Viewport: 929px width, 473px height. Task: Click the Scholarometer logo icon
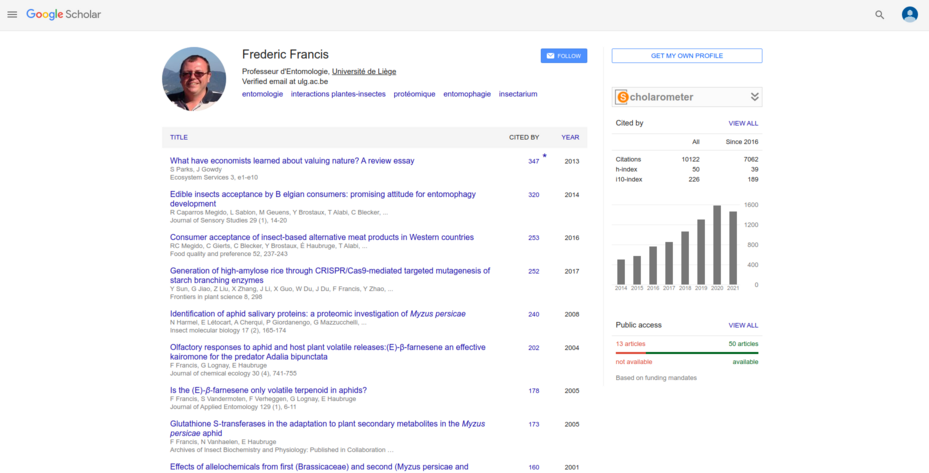622,97
